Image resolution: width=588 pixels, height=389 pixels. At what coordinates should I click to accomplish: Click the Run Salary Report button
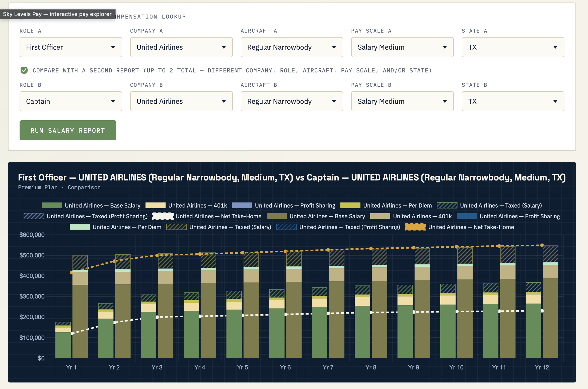68,130
